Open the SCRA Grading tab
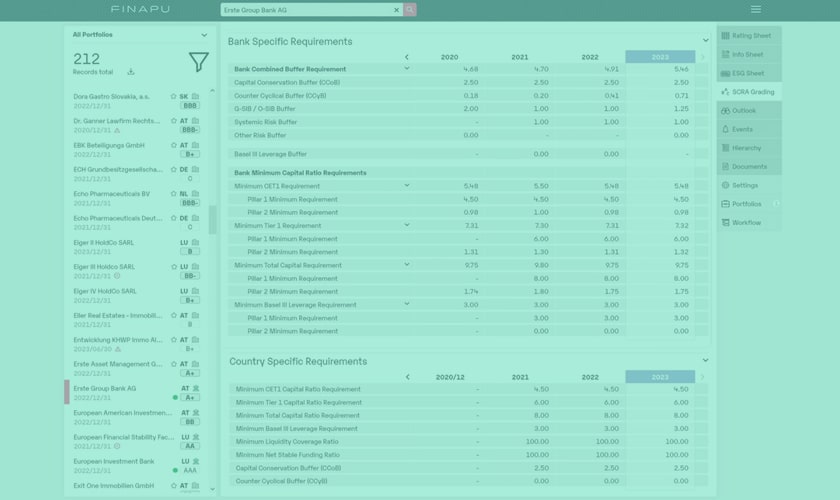Screen dimensions: 840x500 click(x=749, y=92)
